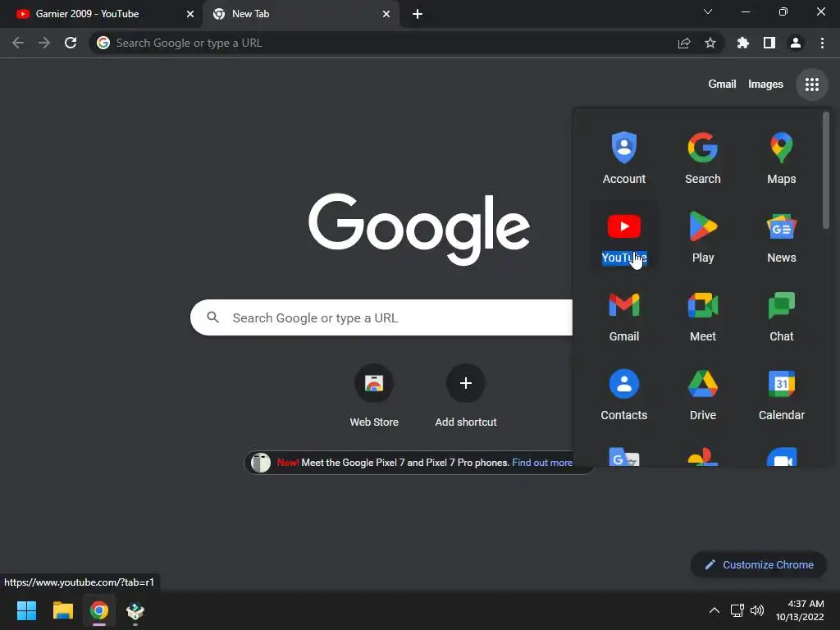Close the Garnier 2009 - YouTube tab
This screenshot has width=840, height=630.
point(190,14)
